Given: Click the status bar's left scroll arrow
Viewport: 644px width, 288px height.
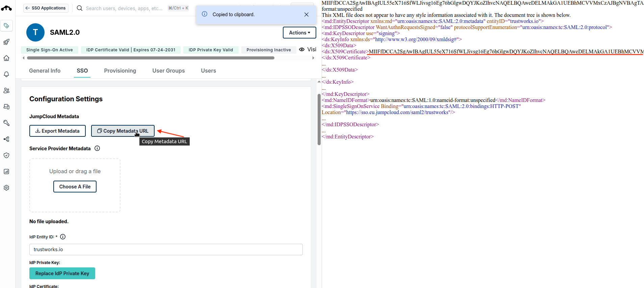Looking at the screenshot, I should pos(23,58).
